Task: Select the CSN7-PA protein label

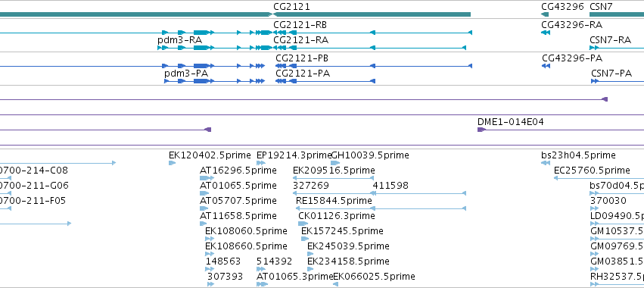Action: click(611, 74)
